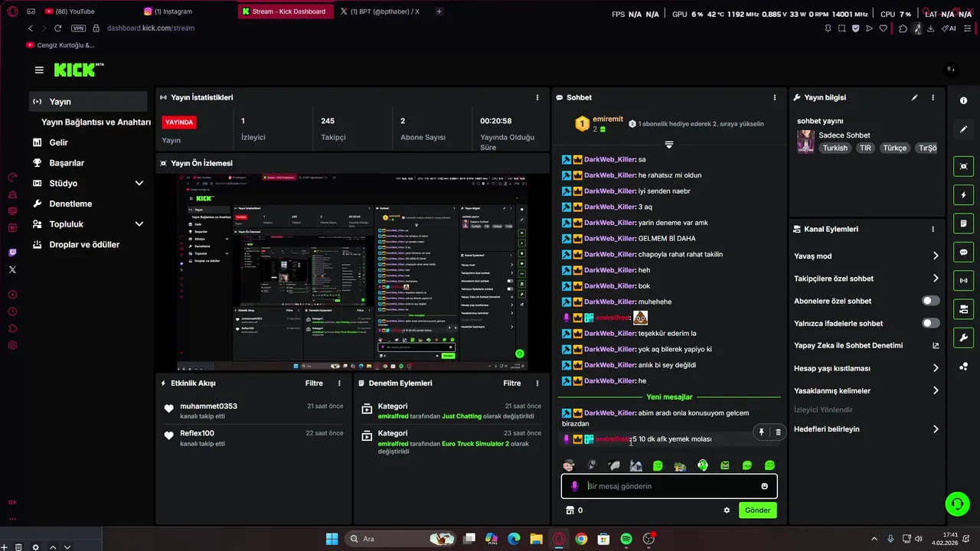980x551 pixels.
Task: Open Yayın İstatistikleri panel options menu
Action: (537, 97)
